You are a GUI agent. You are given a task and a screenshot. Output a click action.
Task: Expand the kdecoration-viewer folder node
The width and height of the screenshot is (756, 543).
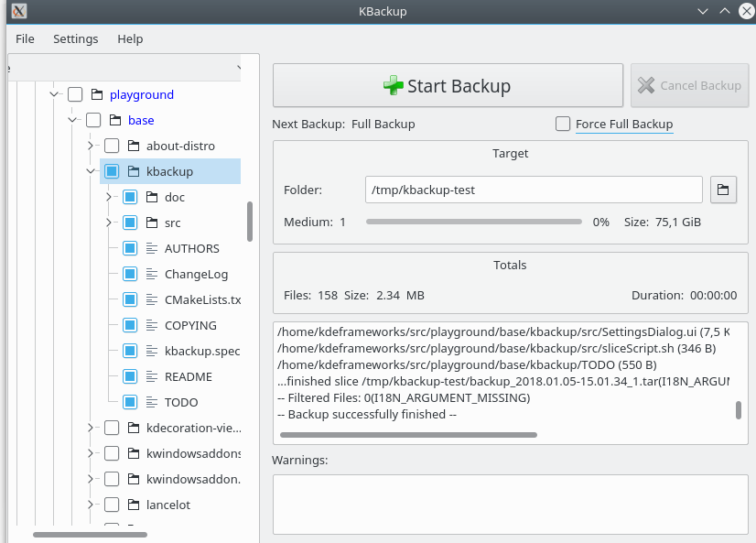[x=91, y=428]
